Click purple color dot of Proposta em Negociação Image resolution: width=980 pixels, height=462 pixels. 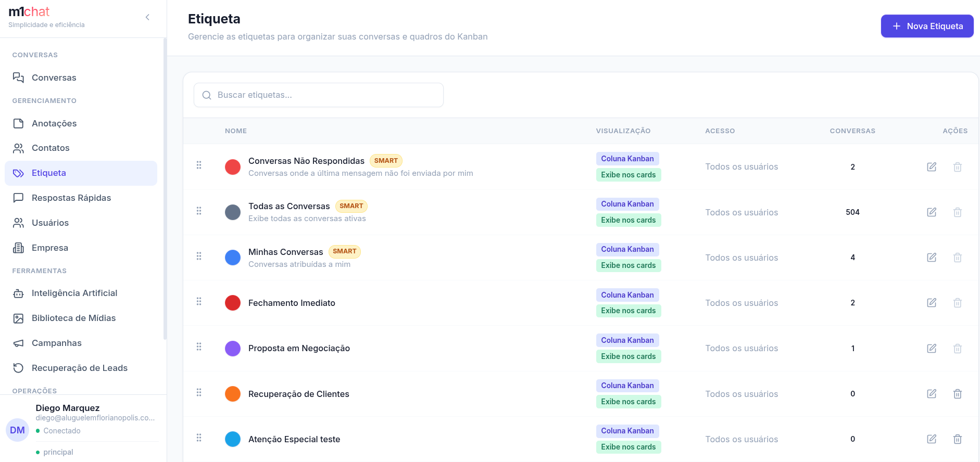(233, 349)
